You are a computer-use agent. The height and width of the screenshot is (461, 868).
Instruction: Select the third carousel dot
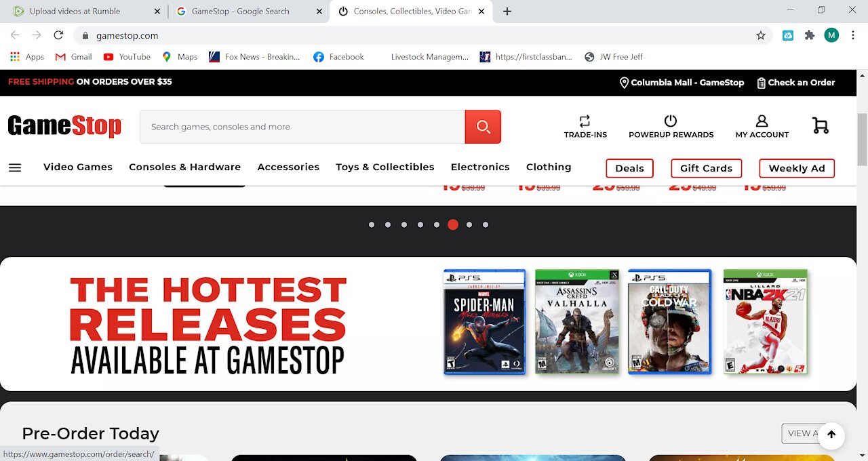click(x=404, y=225)
